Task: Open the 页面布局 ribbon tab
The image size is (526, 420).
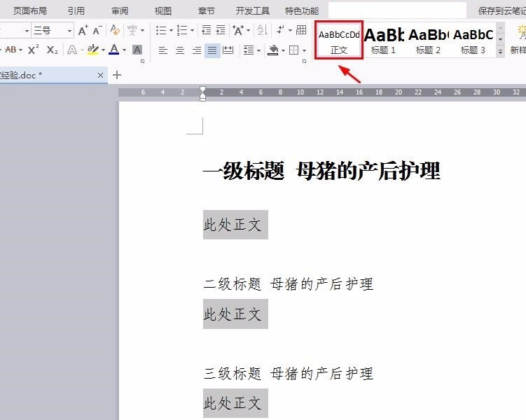Action: (x=30, y=10)
